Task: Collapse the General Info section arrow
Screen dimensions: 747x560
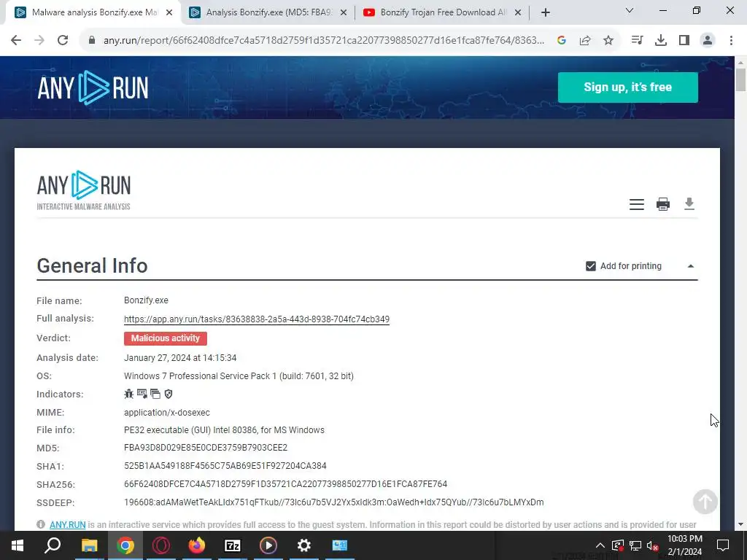Action: pos(691,266)
